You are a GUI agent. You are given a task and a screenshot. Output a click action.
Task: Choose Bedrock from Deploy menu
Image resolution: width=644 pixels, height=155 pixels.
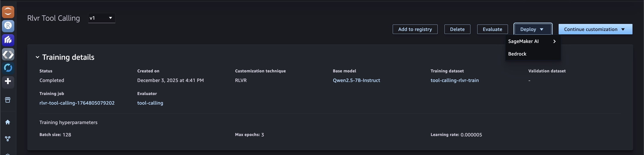[533, 54]
